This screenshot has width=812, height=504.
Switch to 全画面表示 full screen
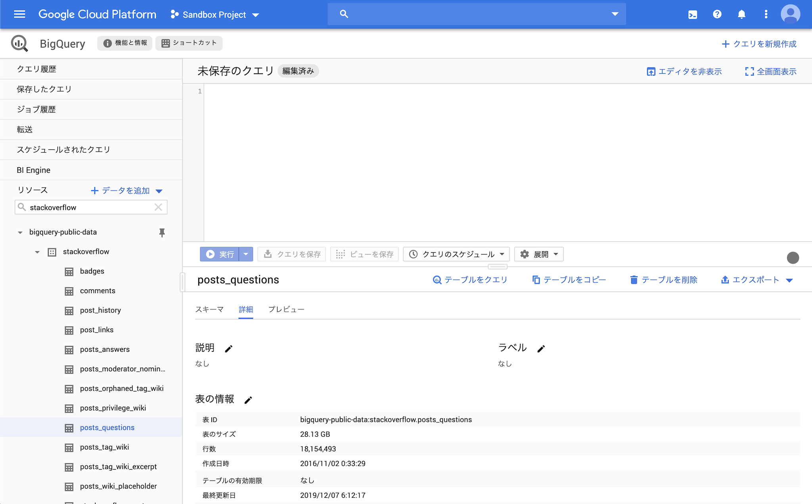[x=771, y=71]
